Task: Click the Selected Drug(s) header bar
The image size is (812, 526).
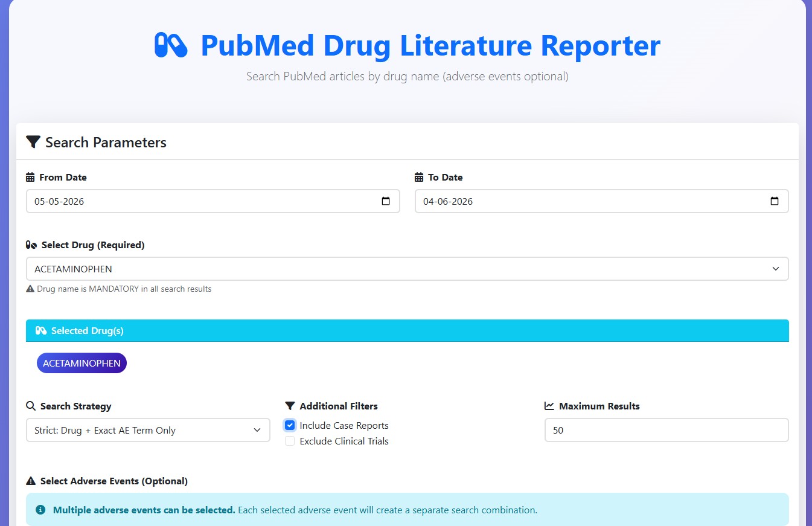Action: [408, 330]
